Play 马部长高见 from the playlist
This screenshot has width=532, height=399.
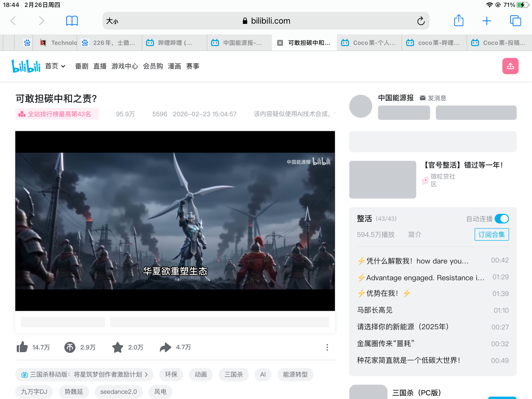tap(375, 310)
